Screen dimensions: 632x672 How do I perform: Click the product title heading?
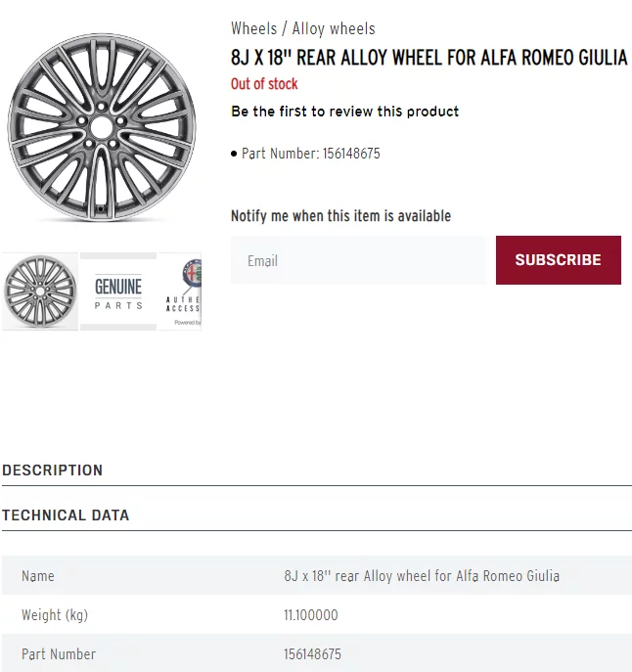tap(429, 58)
